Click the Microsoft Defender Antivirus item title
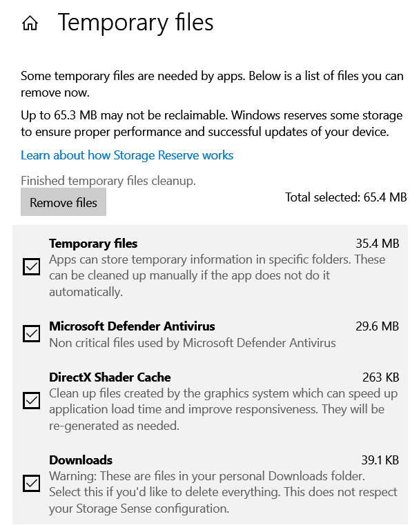 click(132, 326)
